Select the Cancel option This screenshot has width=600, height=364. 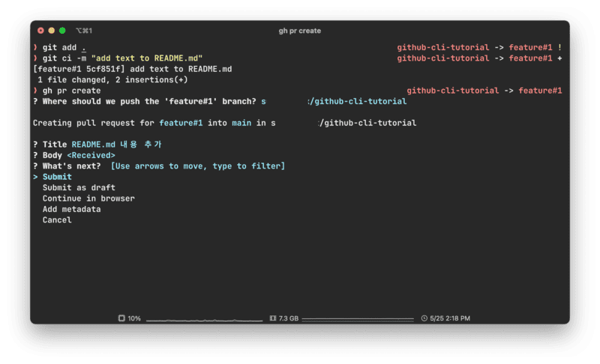[x=57, y=220]
